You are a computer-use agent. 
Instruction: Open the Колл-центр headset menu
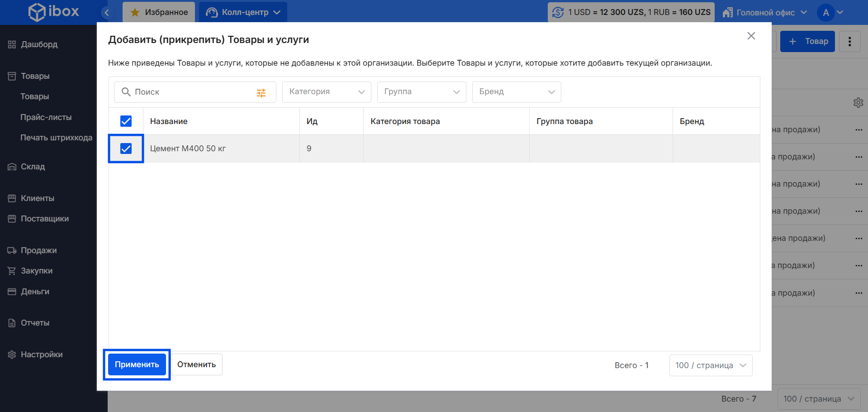[243, 12]
